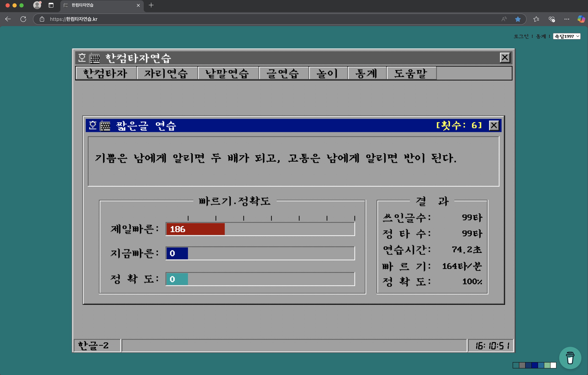Toggle the blue favorite star for this page
The height and width of the screenshot is (375, 588).
click(x=518, y=19)
